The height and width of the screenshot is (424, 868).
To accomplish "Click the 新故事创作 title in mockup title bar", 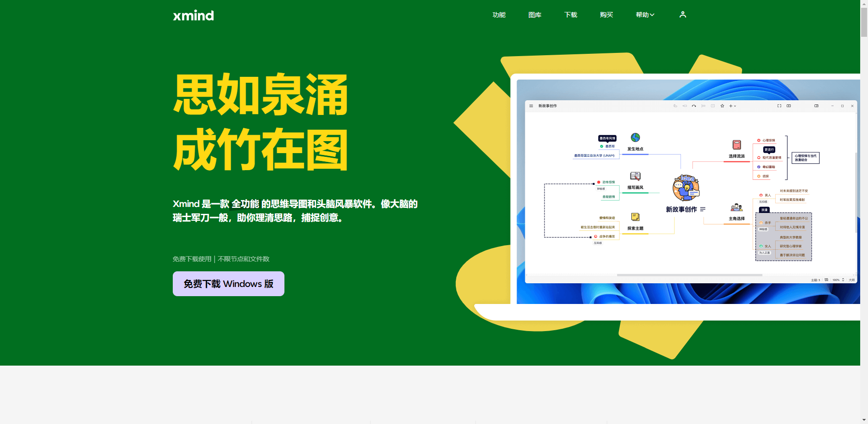I will (548, 106).
